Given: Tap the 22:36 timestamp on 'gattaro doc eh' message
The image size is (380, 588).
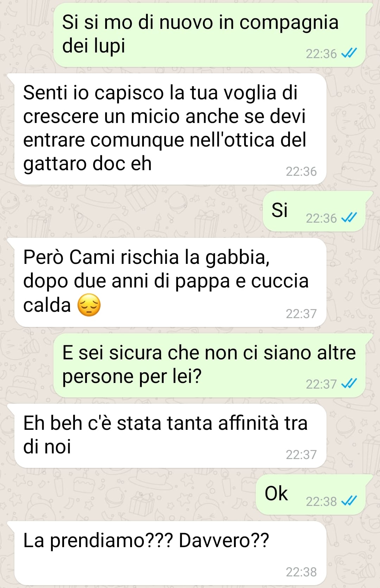Looking at the screenshot, I should click(301, 172).
